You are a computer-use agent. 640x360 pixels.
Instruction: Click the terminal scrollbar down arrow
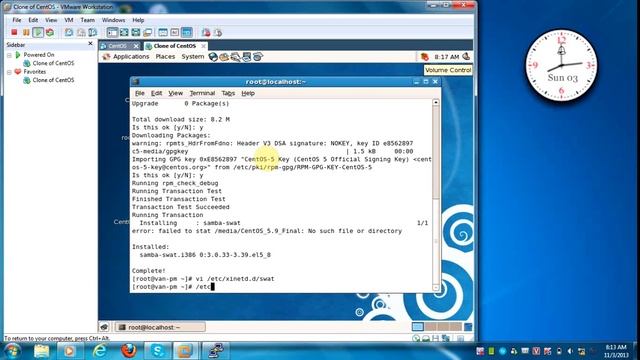pos(436,288)
